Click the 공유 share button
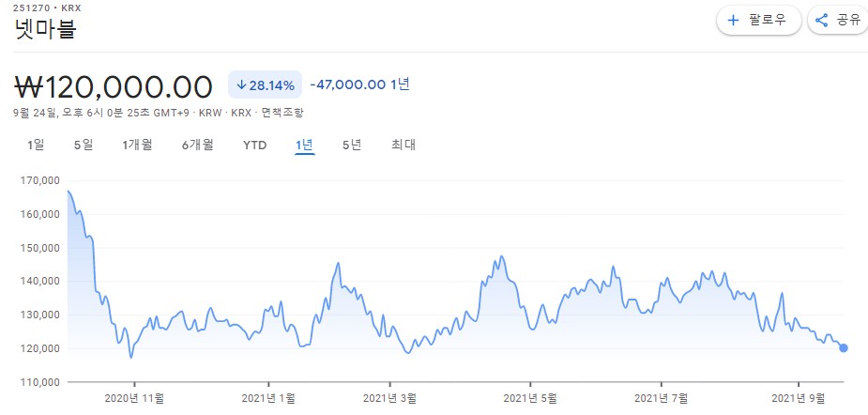Screen dimensions: 868x415 point(839,21)
